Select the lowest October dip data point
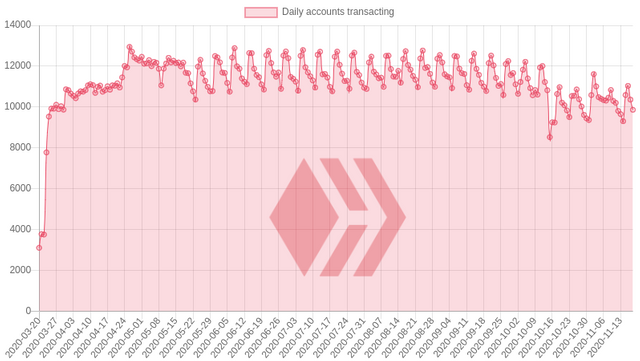 [550, 138]
